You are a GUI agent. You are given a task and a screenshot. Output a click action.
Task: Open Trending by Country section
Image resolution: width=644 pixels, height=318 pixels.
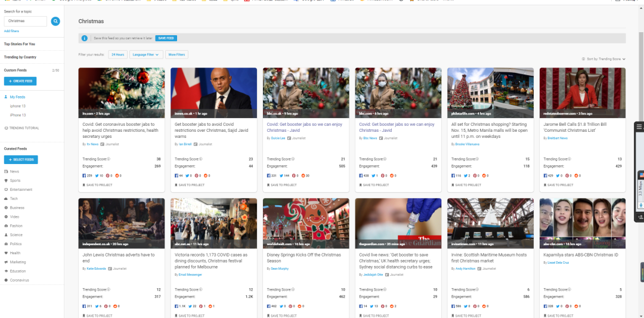[20, 57]
